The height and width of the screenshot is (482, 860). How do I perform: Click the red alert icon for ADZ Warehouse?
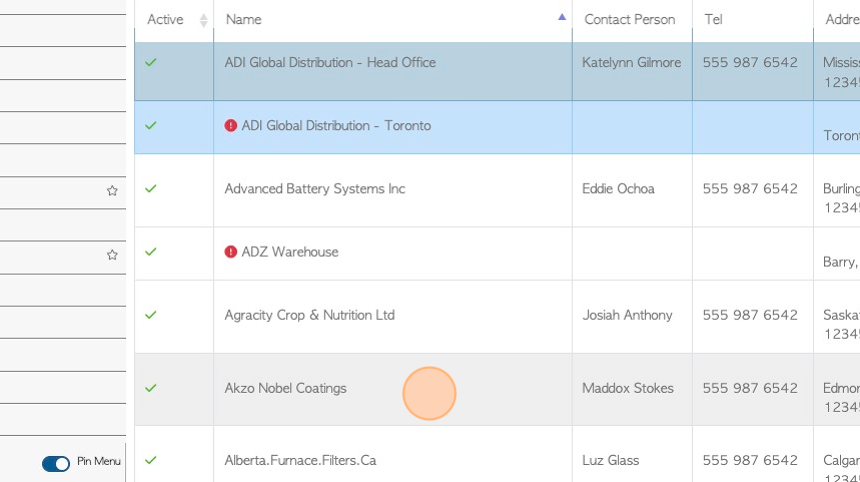click(x=230, y=252)
